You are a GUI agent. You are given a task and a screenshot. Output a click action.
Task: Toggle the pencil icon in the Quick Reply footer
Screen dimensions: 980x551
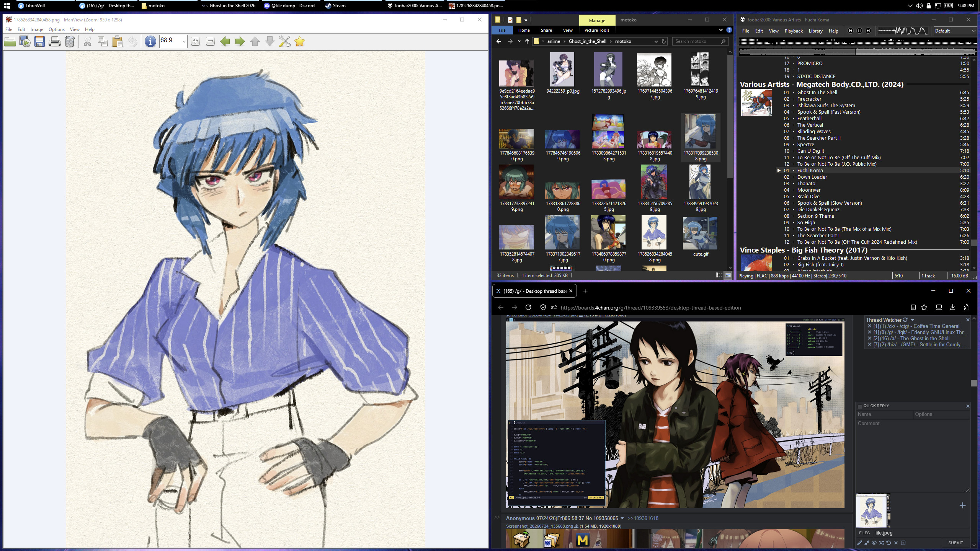click(859, 543)
